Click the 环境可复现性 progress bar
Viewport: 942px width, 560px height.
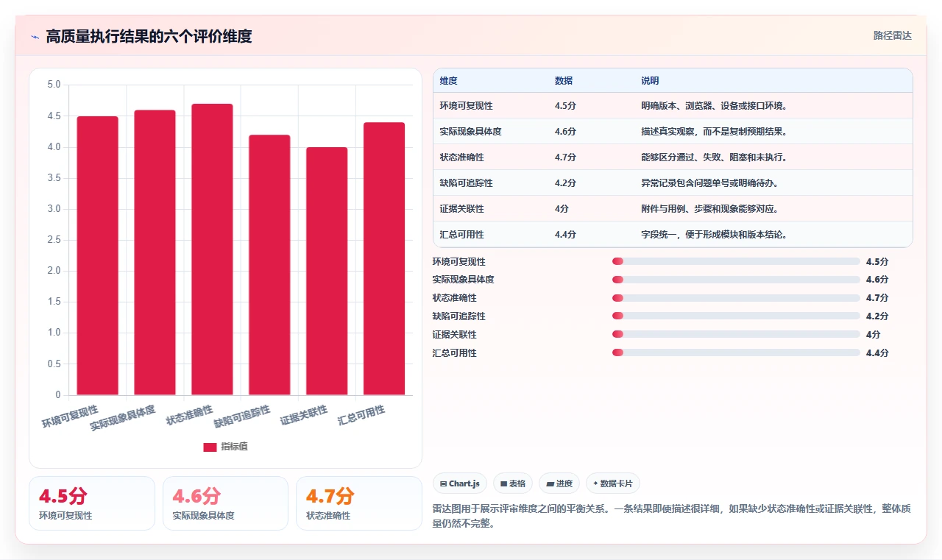click(x=736, y=261)
